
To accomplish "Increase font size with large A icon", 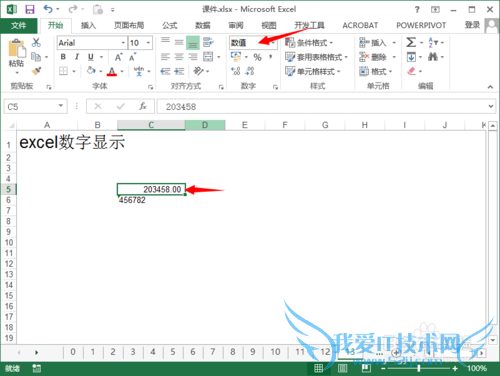I will click(x=118, y=57).
